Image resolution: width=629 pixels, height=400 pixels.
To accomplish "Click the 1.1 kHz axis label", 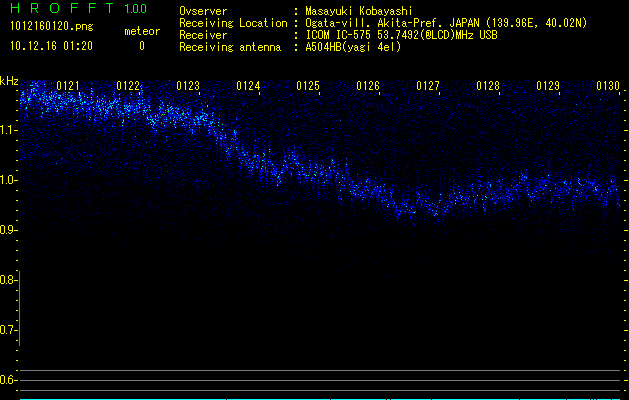I will pyautogui.click(x=9, y=130).
